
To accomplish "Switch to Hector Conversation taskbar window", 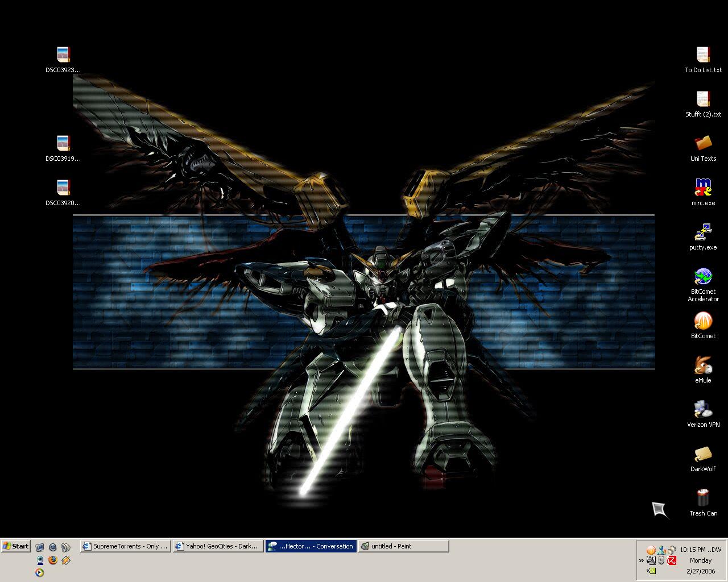I will 311,546.
